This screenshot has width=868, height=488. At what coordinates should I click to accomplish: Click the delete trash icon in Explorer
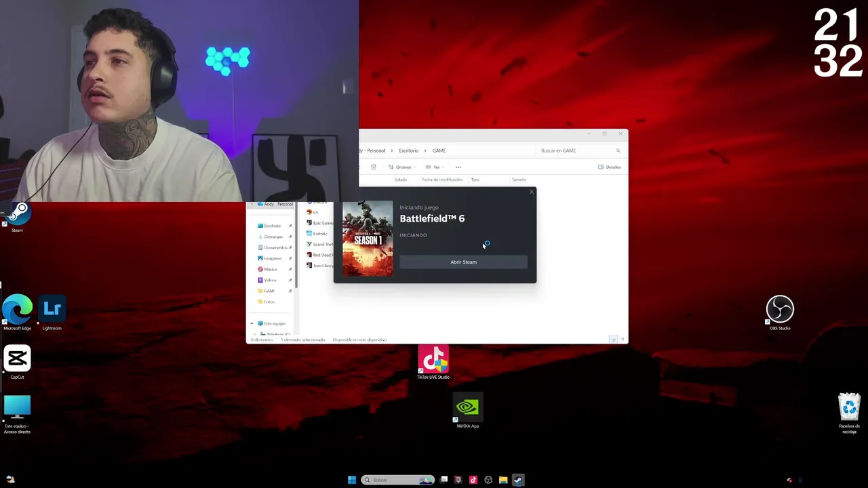click(373, 167)
